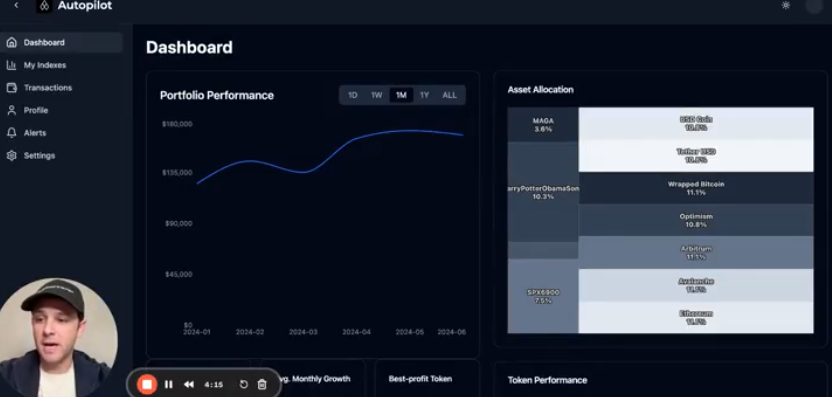Open My Indexes chart icon
The image size is (832, 397).
click(11, 65)
